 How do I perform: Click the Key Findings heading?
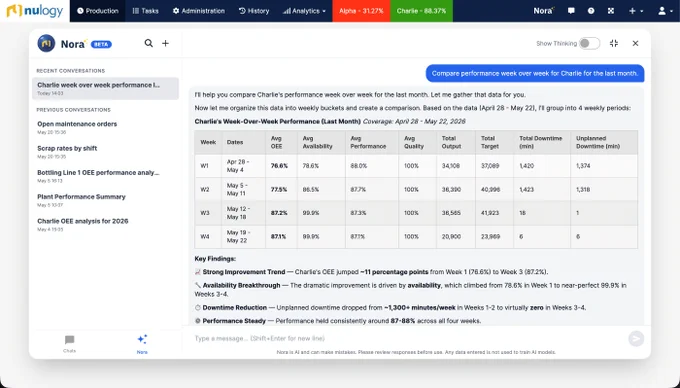click(x=215, y=259)
